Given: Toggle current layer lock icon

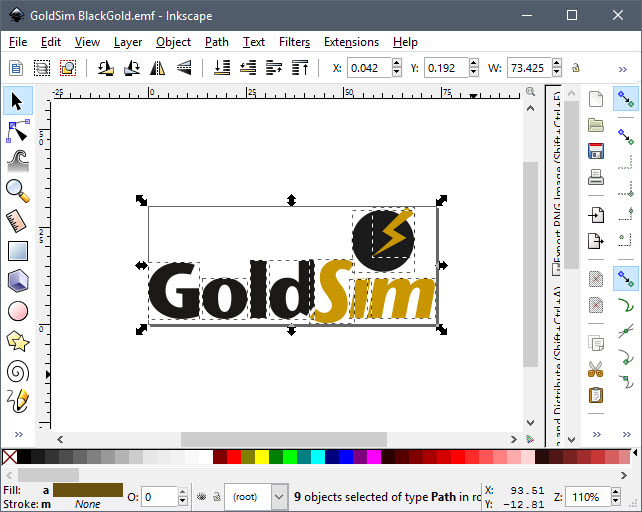Looking at the screenshot, I should [217, 497].
